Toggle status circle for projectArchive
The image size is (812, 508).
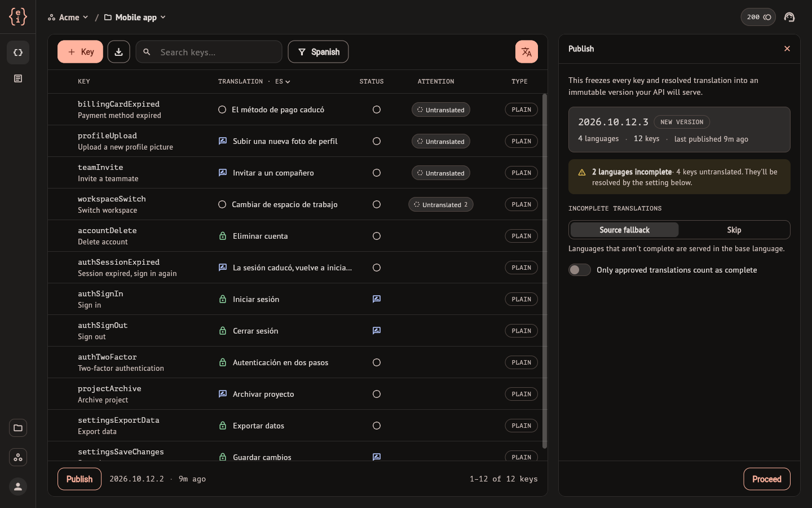click(377, 394)
